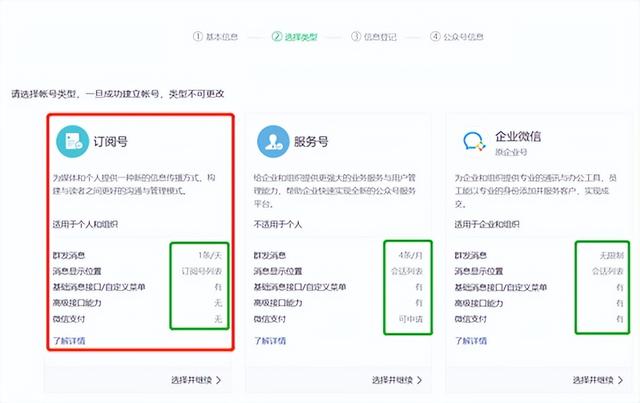Click 高级接口能力 label in 服务号 card

point(278,303)
